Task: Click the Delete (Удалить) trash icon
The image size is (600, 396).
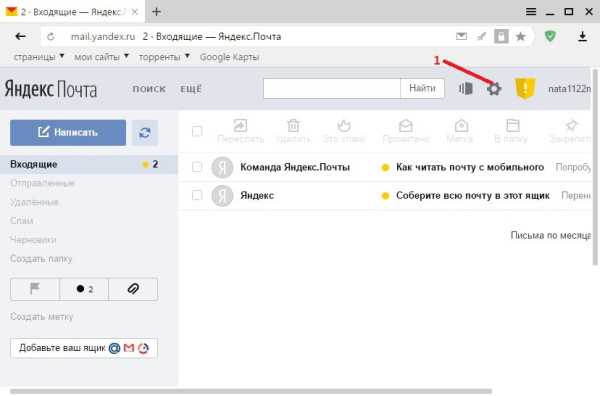Action: click(x=293, y=125)
